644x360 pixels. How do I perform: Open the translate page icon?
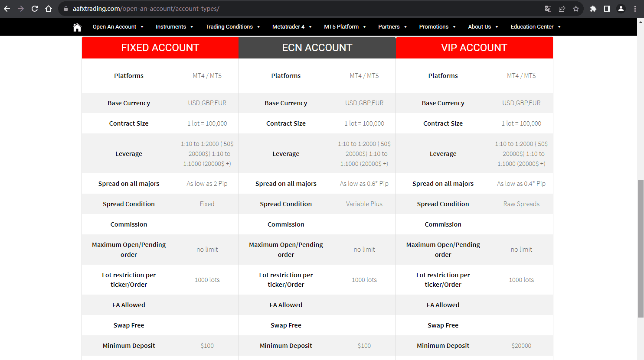[x=548, y=9]
